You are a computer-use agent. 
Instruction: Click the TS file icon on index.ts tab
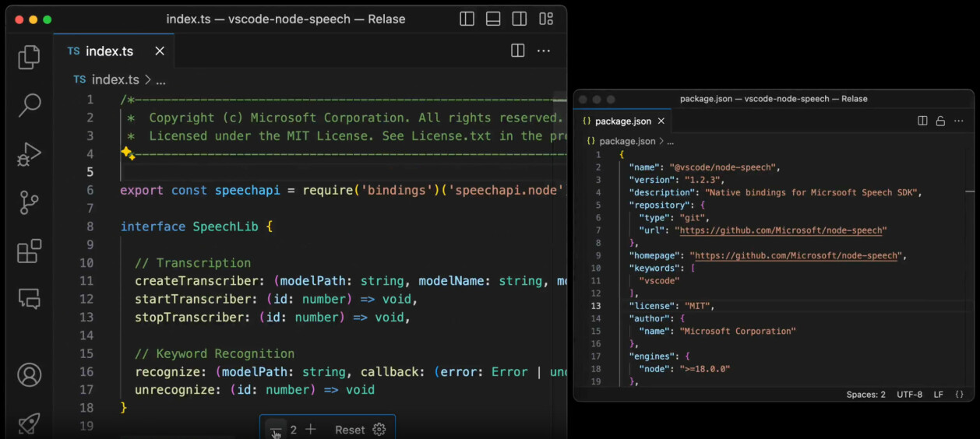pos(73,51)
